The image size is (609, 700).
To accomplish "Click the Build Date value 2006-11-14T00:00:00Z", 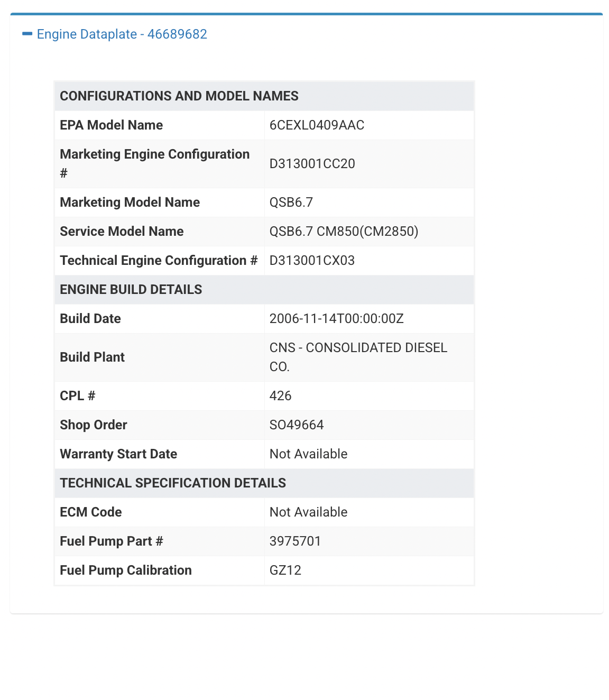I will click(x=336, y=319).
